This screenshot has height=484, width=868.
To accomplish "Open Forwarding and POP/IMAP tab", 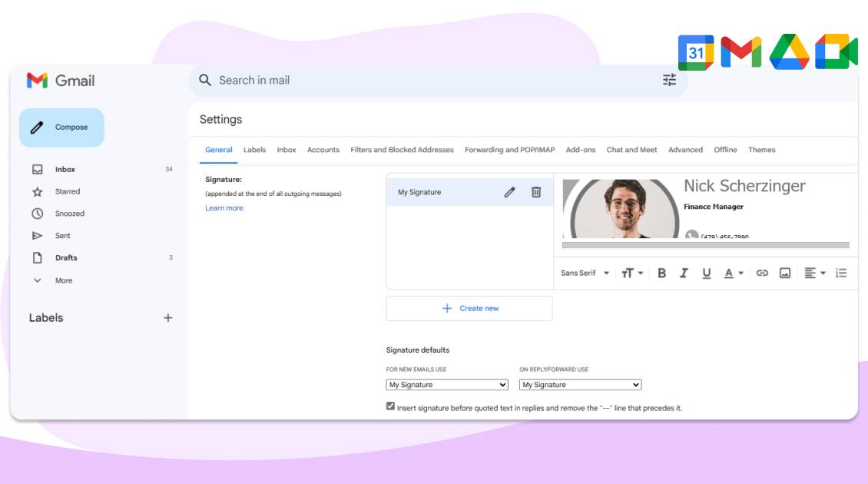I will [510, 150].
